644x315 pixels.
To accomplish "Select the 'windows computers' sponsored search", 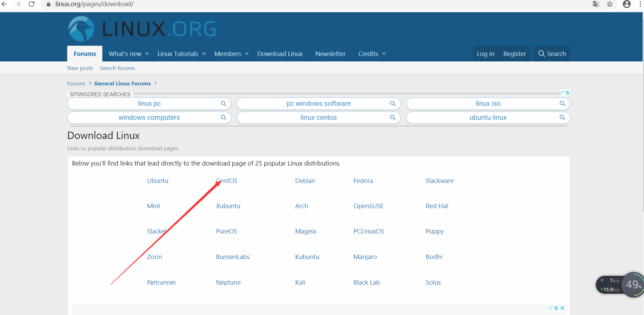I will (149, 117).
